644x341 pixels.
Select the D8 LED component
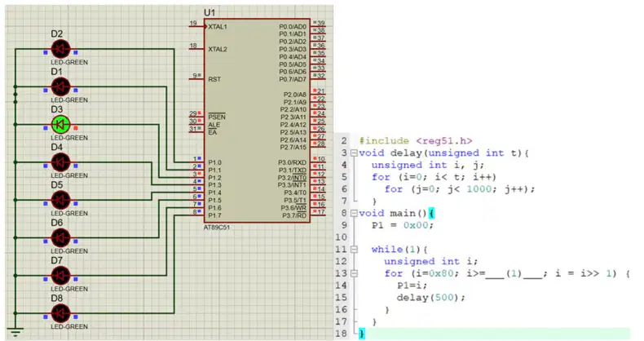pos(60,313)
